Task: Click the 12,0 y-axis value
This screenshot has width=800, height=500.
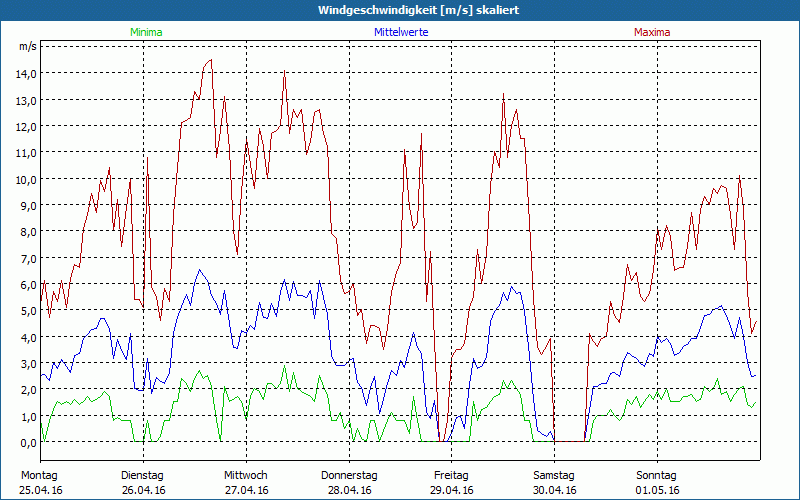Action: click(26, 127)
